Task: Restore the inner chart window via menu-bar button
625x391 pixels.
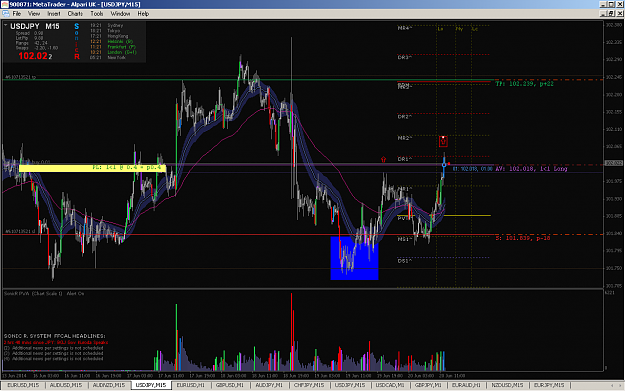Action: click(x=611, y=14)
